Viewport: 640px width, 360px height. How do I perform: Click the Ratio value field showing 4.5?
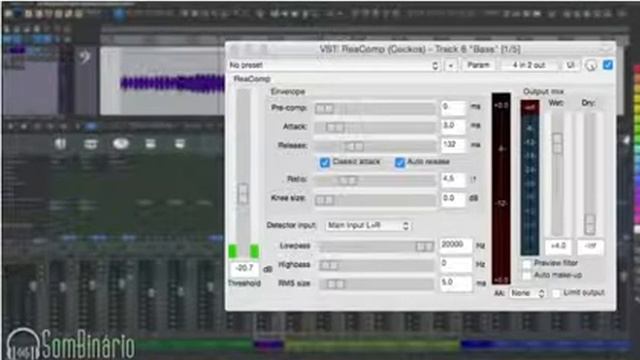(453, 179)
